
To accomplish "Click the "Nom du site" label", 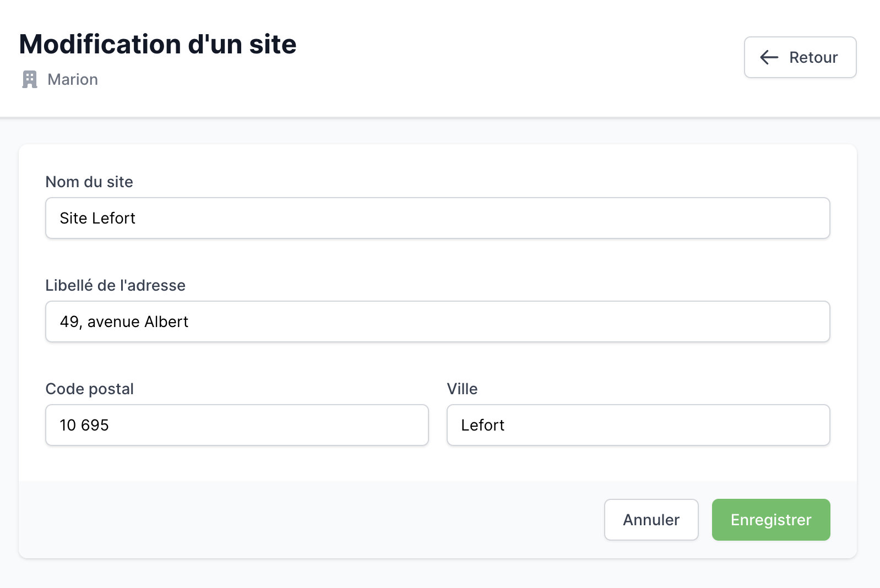I will click(x=89, y=182).
